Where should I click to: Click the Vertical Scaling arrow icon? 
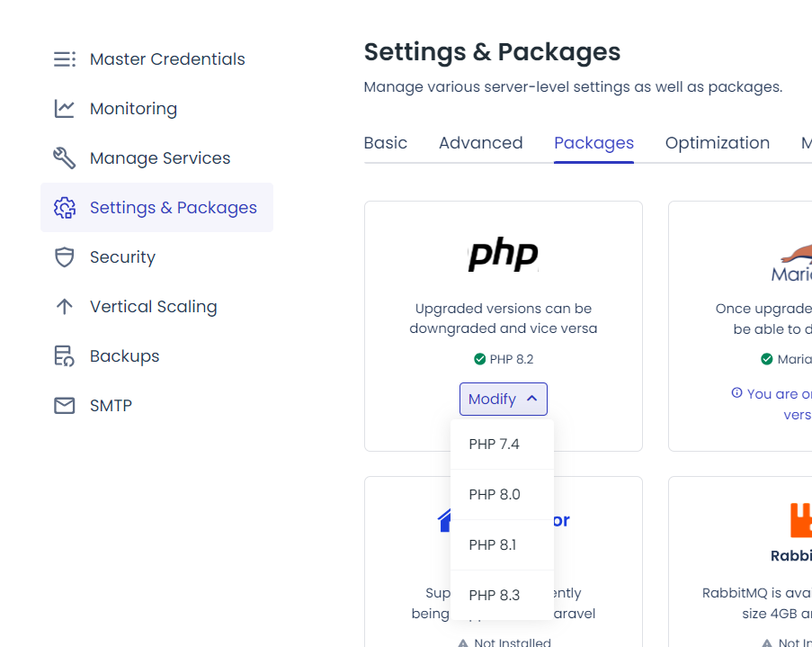65,307
